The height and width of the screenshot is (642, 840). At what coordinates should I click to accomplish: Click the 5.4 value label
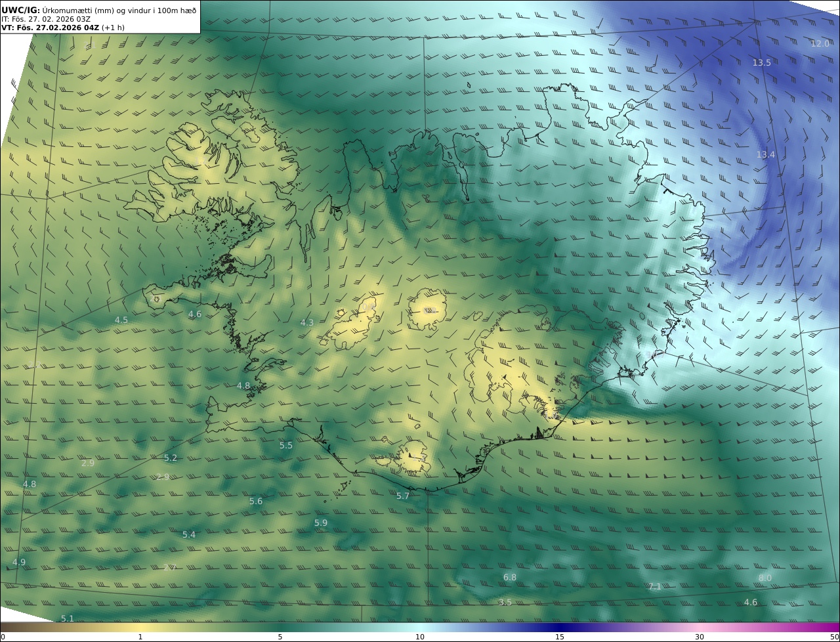(x=189, y=534)
